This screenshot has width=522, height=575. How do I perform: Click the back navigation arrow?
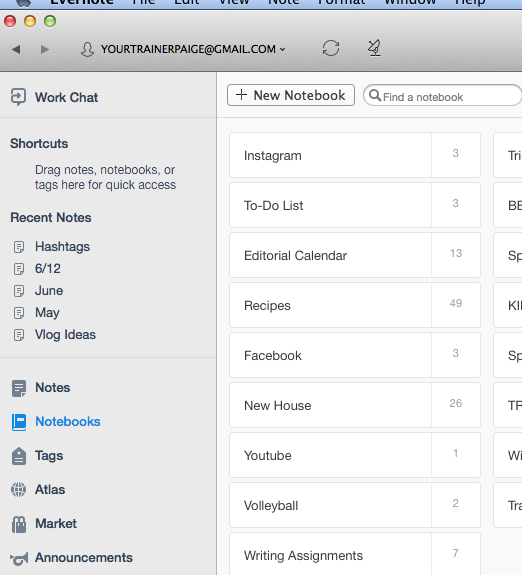click(x=16, y=49)
